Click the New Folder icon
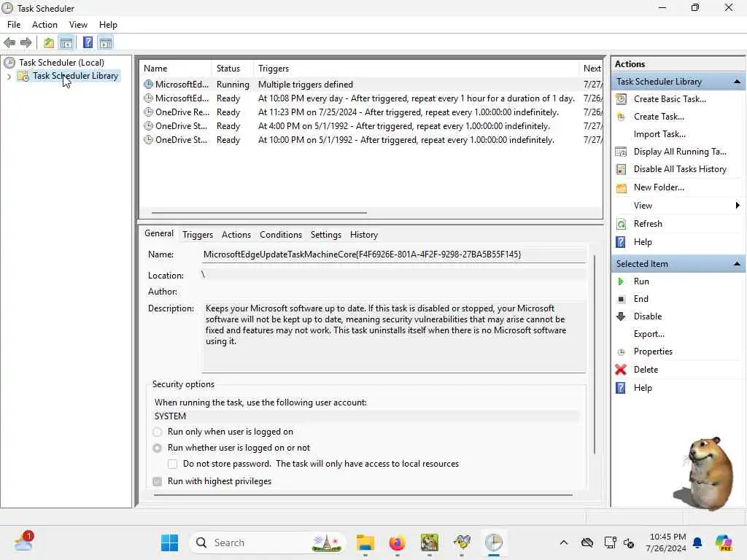747x560 pixels. (622, 187)
